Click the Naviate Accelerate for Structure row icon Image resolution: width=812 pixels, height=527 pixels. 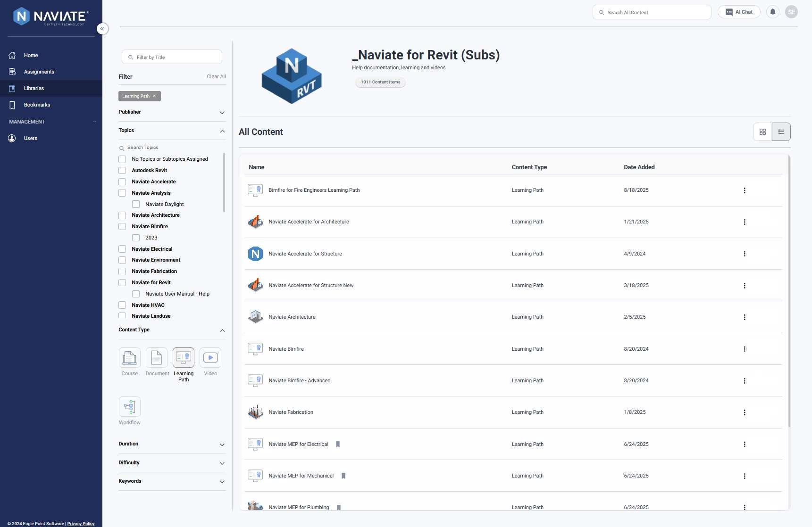tap(255, 254)
